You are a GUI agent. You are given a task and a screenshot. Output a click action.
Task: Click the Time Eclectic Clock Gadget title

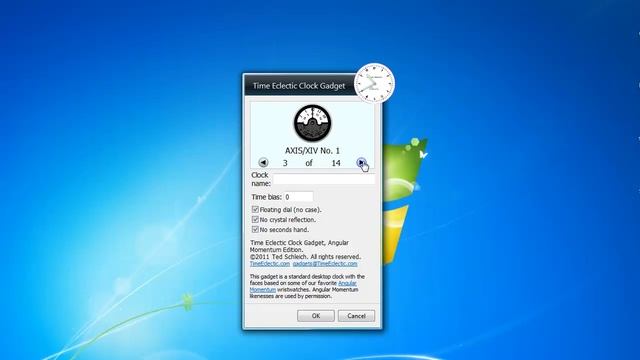[299, 86]
